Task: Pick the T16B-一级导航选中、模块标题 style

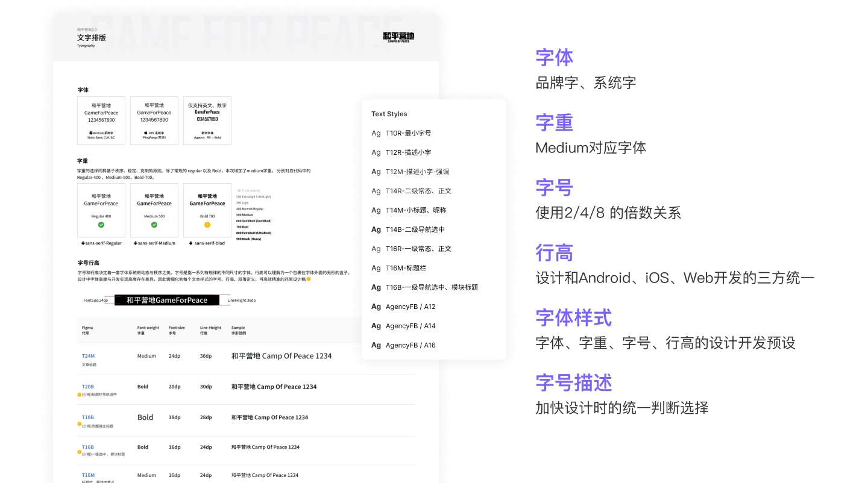Action: 432,287
